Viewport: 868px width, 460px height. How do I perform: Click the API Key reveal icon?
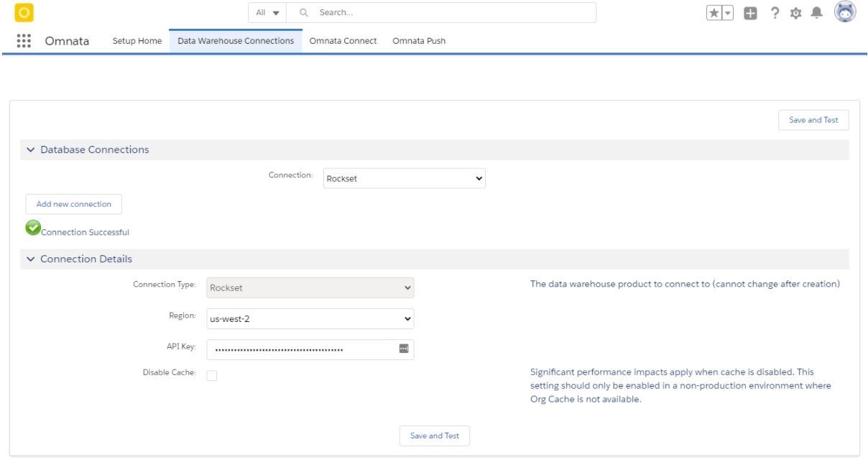[x=403, y=349]
